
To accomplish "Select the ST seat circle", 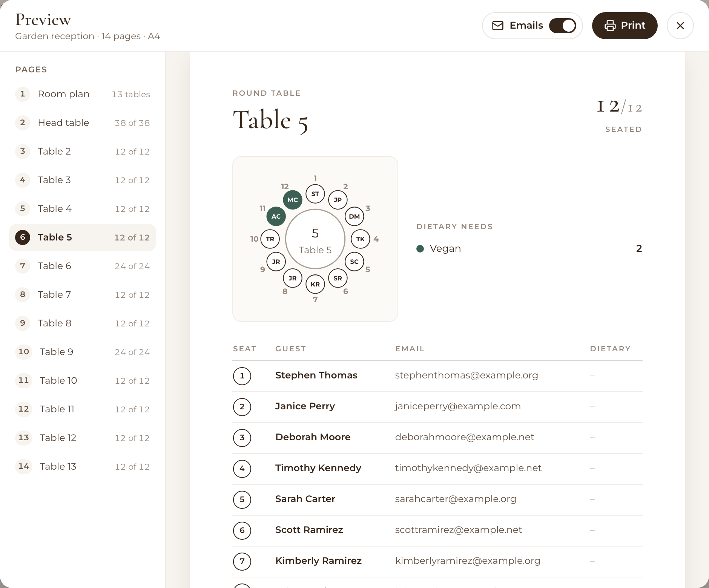I will click(x=315, y=194).
